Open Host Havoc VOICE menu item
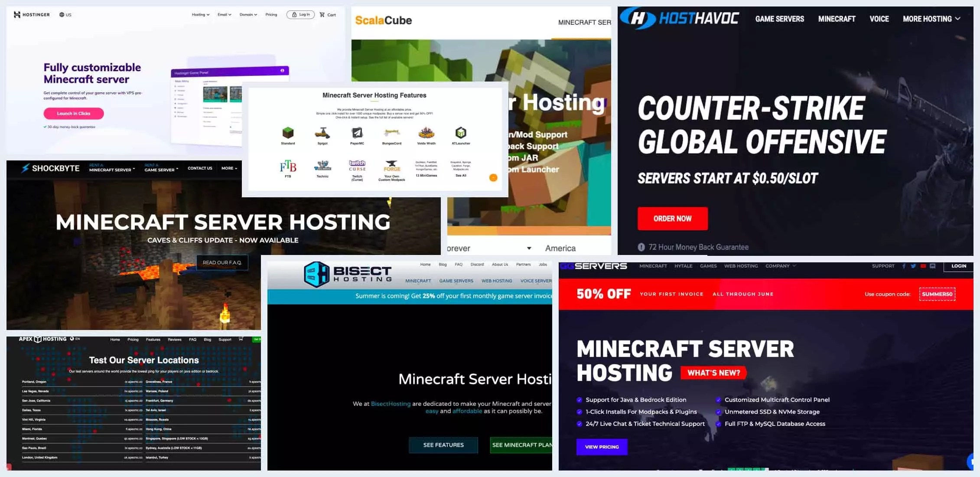Screen dimensions: 980x477 pos(879,19)
